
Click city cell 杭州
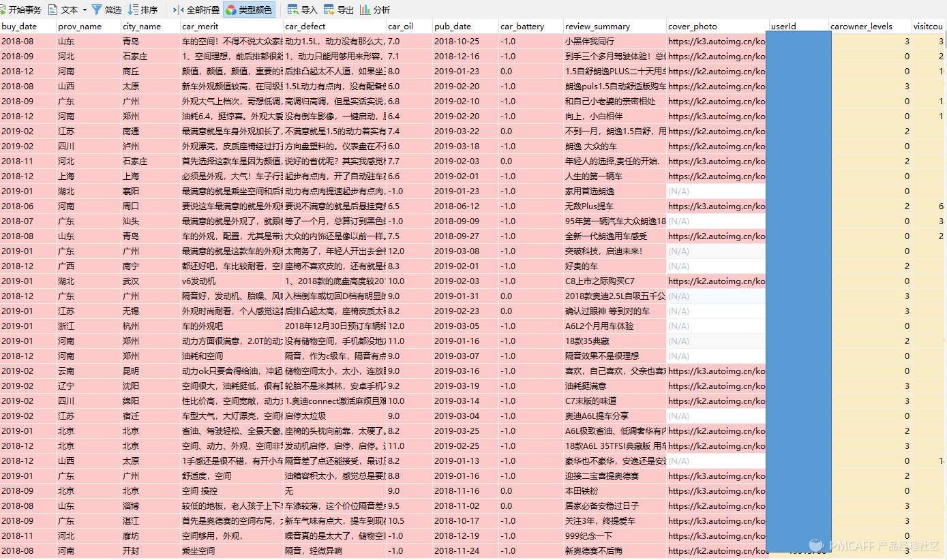point(151,326)
